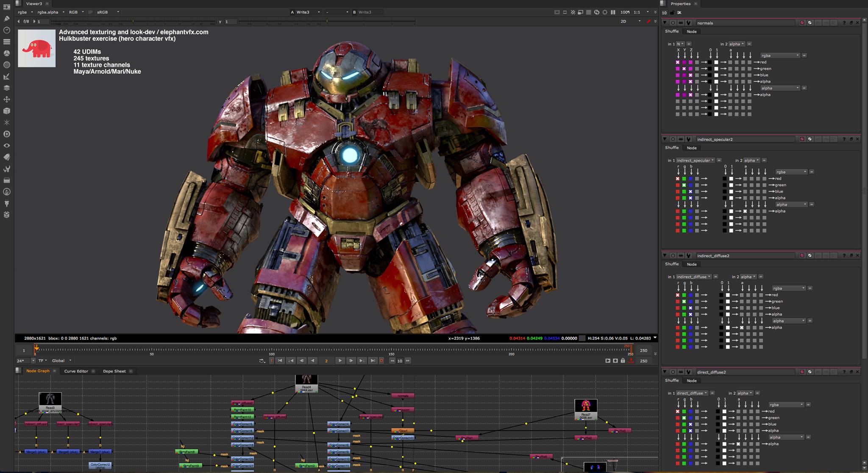Click the viewer refresh icon
The image size is (868, 473).
pyautogui.click(x=597, y=12)
